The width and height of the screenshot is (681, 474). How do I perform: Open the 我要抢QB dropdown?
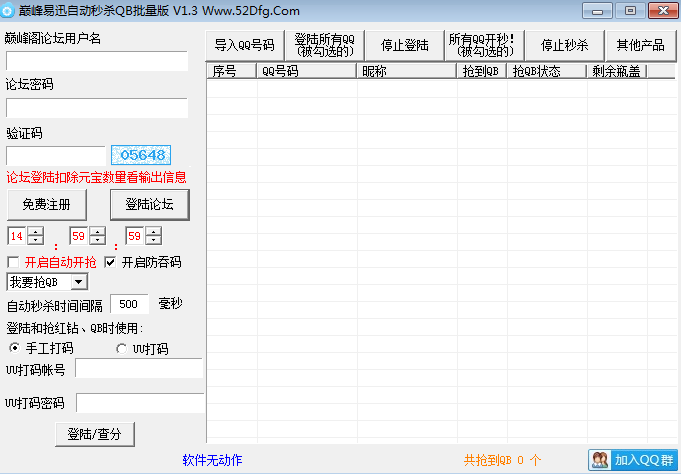(x=79, y=282)
